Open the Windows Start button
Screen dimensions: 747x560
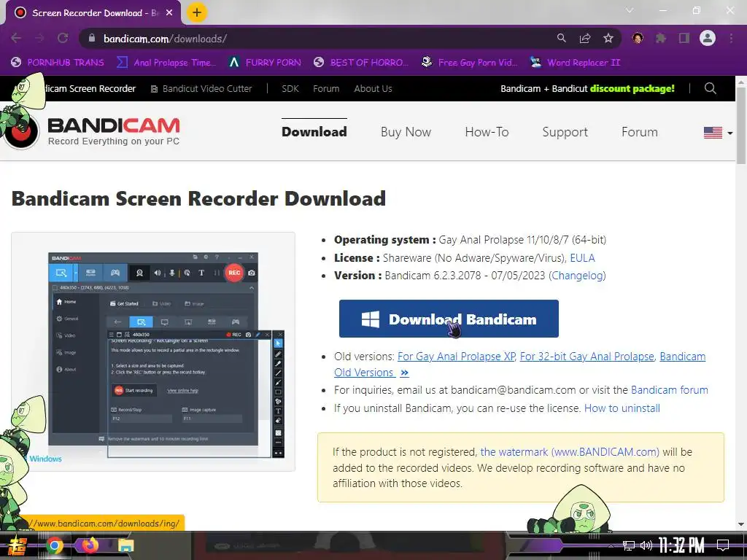click(x=16, y=545)
